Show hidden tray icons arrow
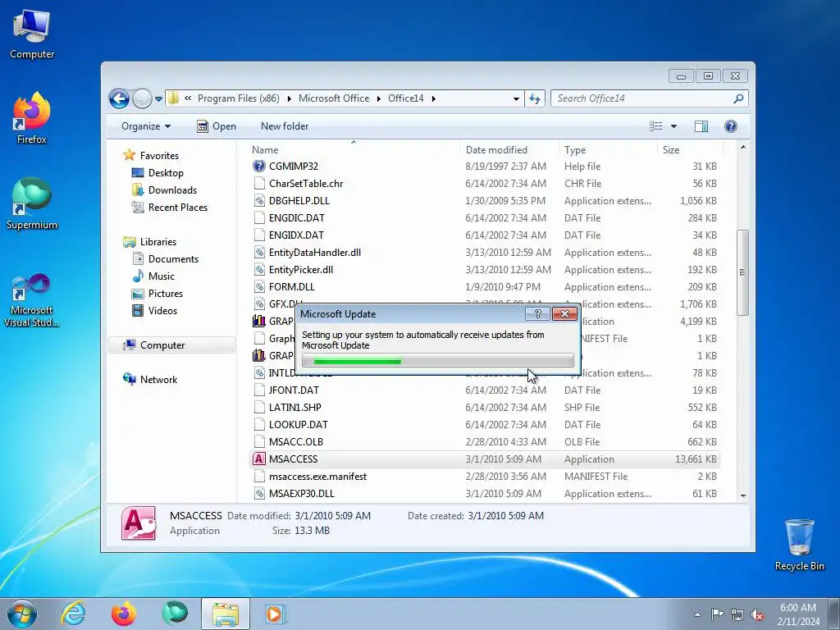This screenshot has width=840, height=630. pos(697,614)
